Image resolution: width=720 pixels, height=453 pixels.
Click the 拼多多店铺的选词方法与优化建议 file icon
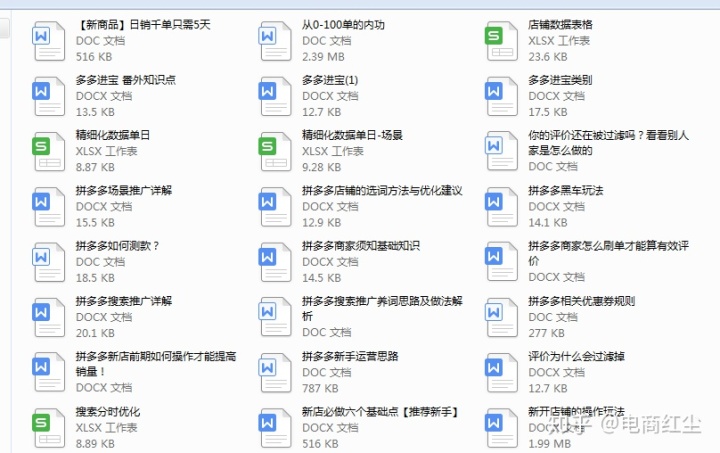[275, 207]
